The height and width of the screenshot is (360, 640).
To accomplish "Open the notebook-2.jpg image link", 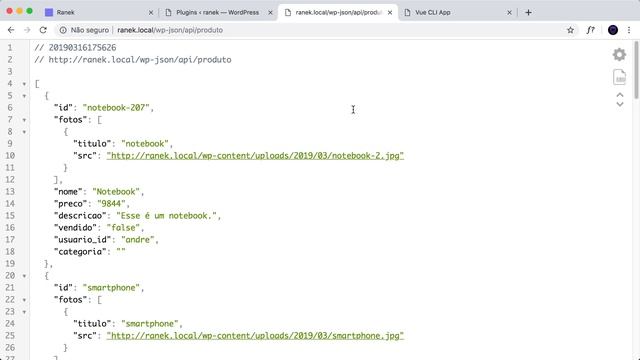I will [x=255, y=156].
